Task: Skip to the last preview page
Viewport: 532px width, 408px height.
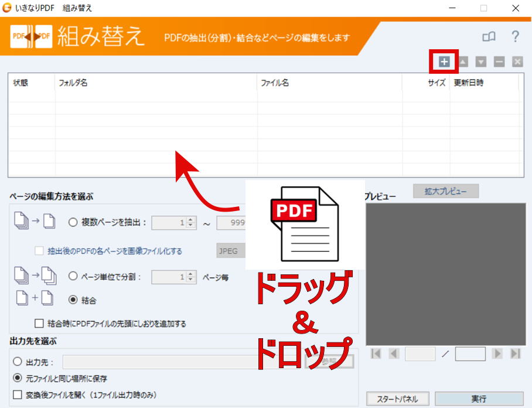Action: coord(515,353)
